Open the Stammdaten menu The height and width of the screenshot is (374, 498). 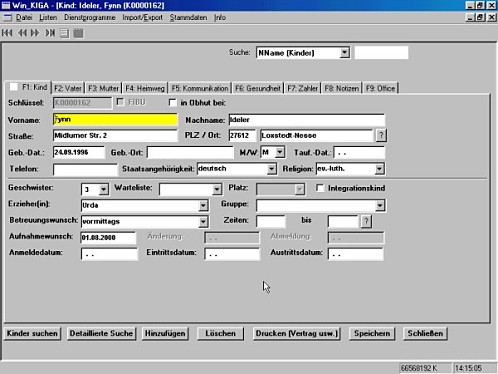coord(188,17)
